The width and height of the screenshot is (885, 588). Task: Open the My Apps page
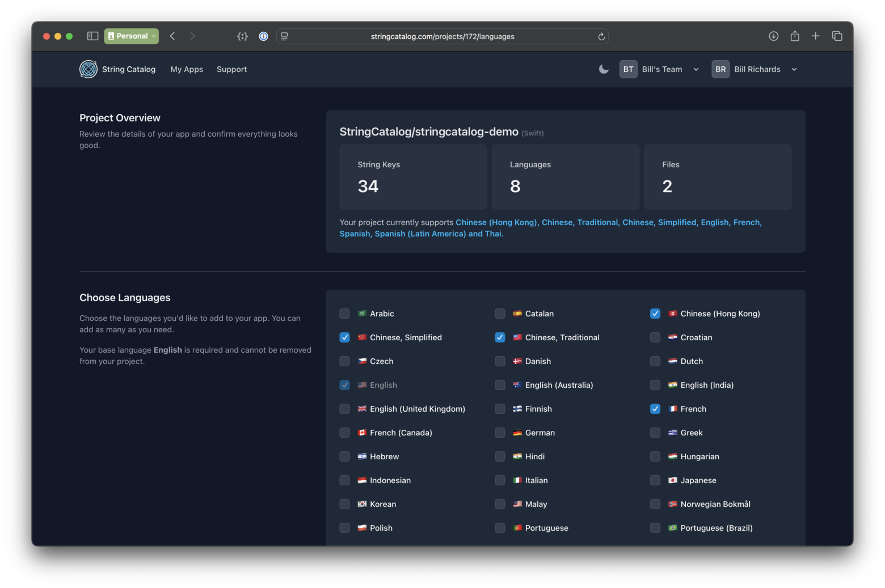point(187,69)
